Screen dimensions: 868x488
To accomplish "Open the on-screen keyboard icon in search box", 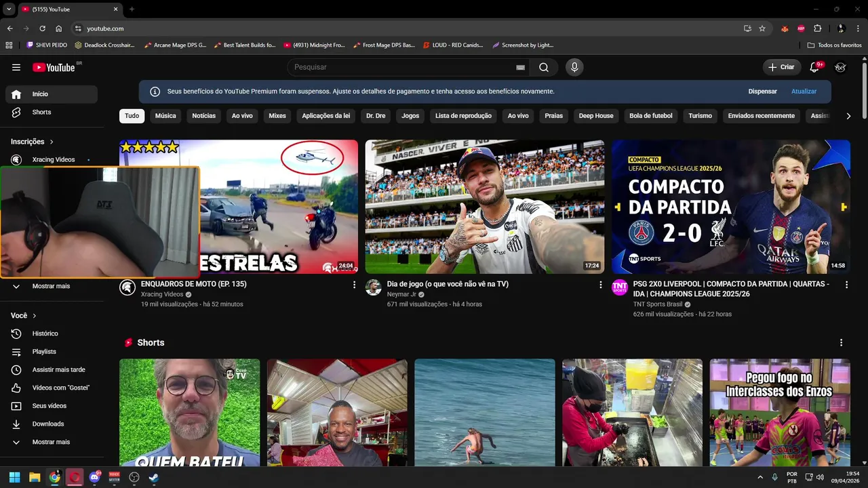I will 520,67.
